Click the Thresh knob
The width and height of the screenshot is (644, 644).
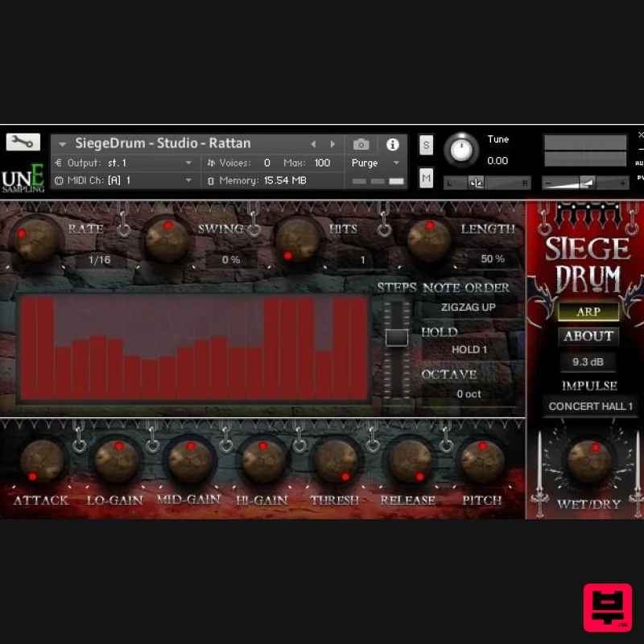click(336, 460)
